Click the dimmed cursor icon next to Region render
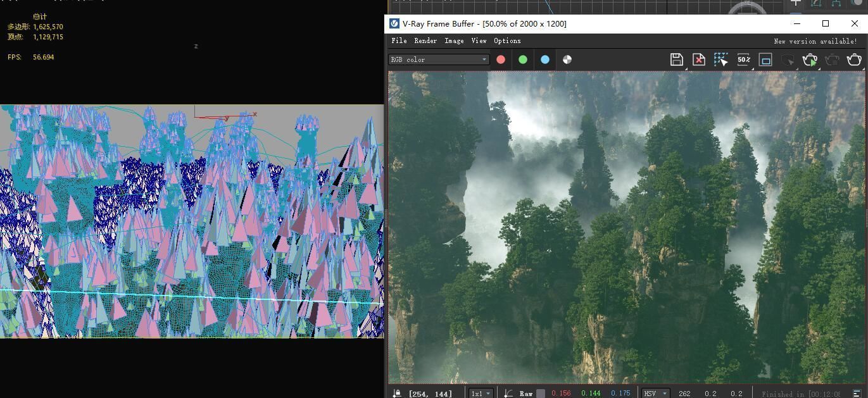Screen dimensions: 868x398 pyautogui.click(x=788, y=59)
